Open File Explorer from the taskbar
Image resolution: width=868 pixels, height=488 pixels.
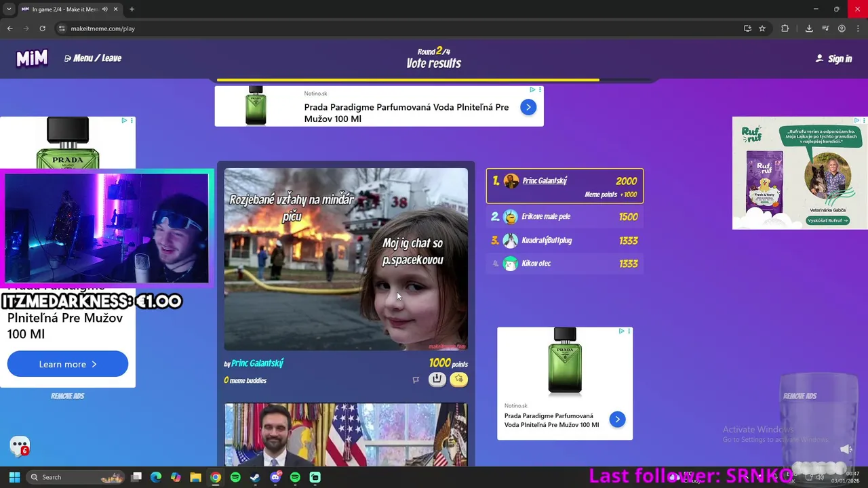[195, 477]
